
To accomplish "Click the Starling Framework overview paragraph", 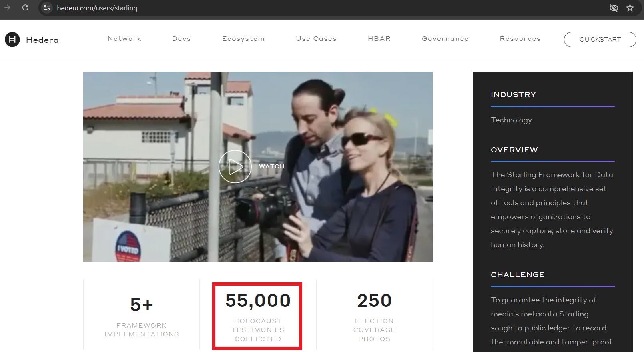I will [552, 210].
